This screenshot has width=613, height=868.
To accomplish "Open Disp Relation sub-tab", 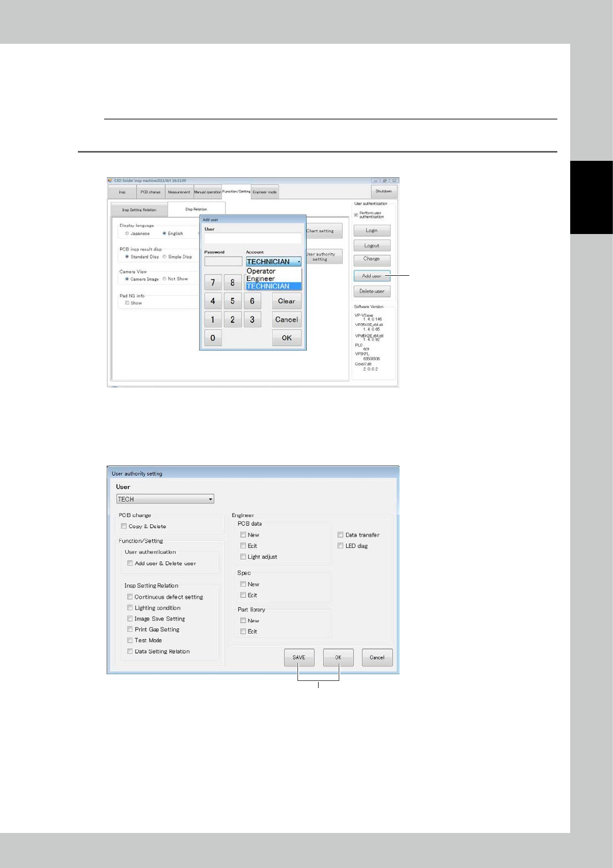I will [196, 209].
